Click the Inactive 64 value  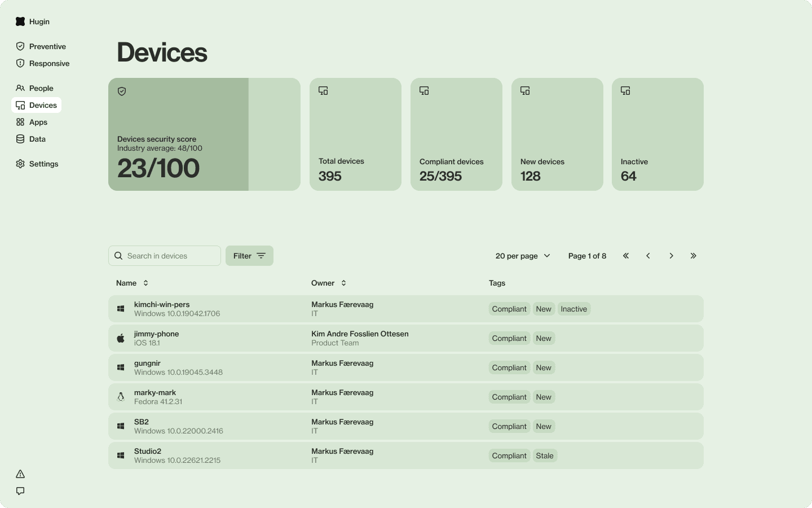pyautogui.click(x=628, y=176)
